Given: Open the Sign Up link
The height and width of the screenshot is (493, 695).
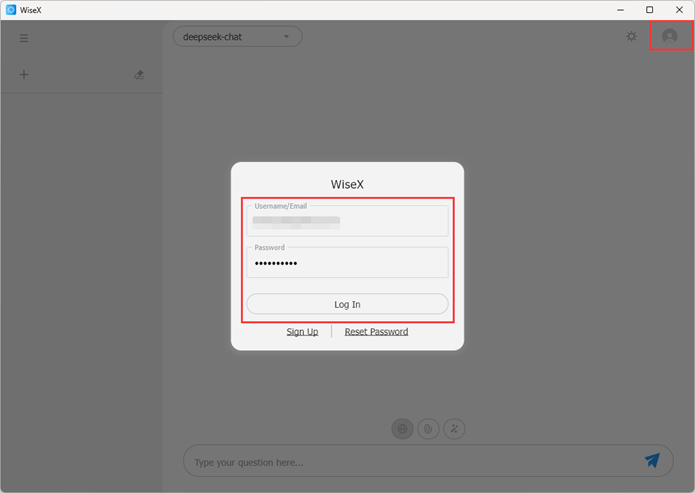Looking at the screenshot, I should (x=302, y=332).
